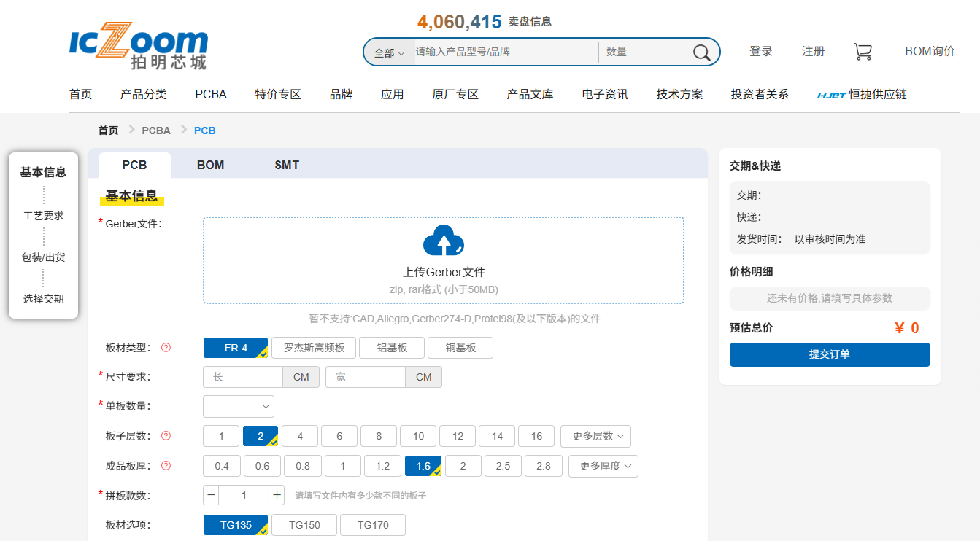The height and width of the screenshot is (541, 980).
Task: Open 产品分类 in the navigation menu
Action: [144, 94]
